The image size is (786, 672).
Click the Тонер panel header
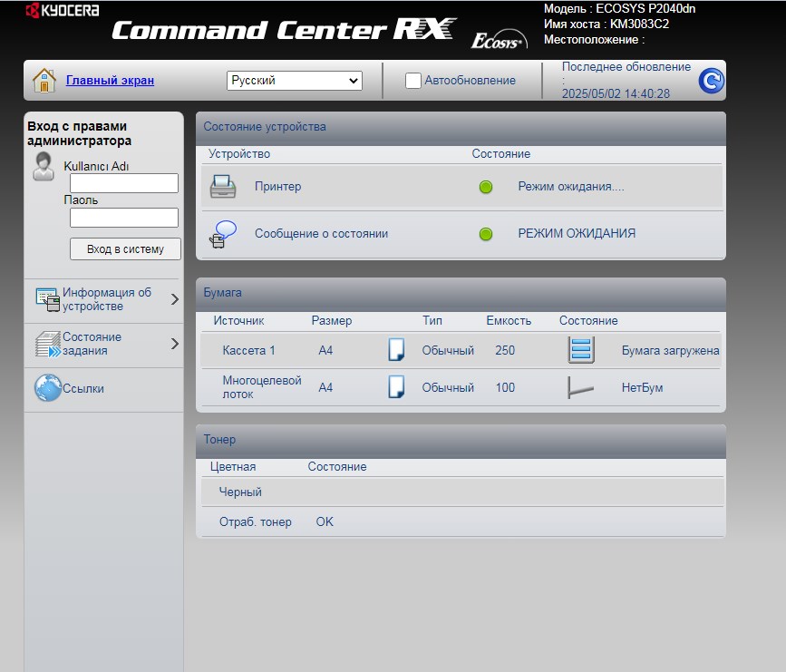[x=461, y=440]
